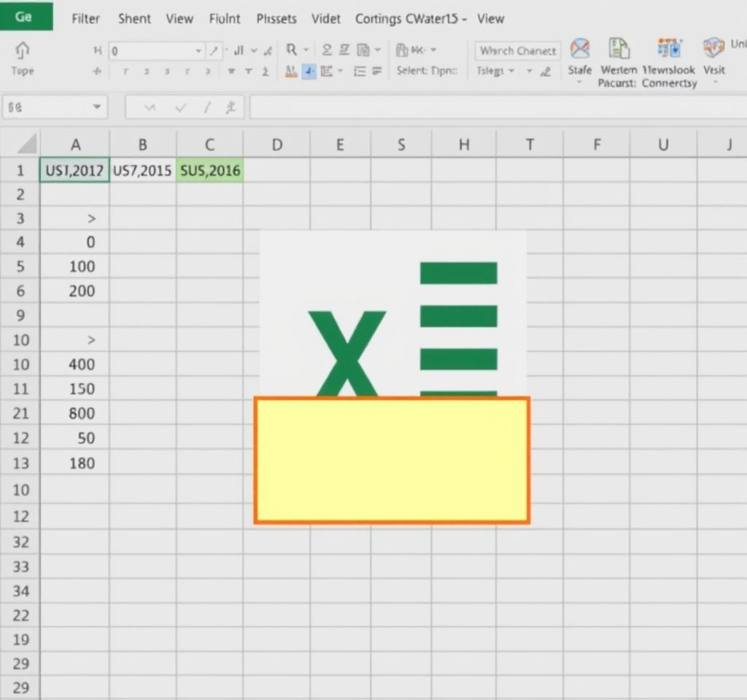Click the Tupe house icon

(x=23, y=50)
